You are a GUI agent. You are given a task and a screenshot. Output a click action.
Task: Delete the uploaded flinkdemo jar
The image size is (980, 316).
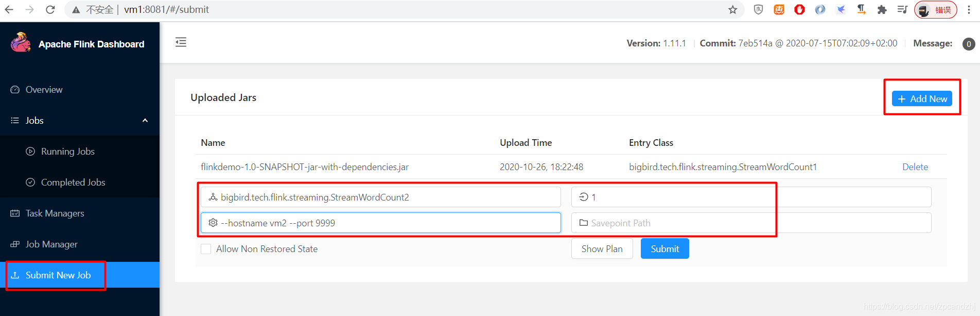click(915, 167)
